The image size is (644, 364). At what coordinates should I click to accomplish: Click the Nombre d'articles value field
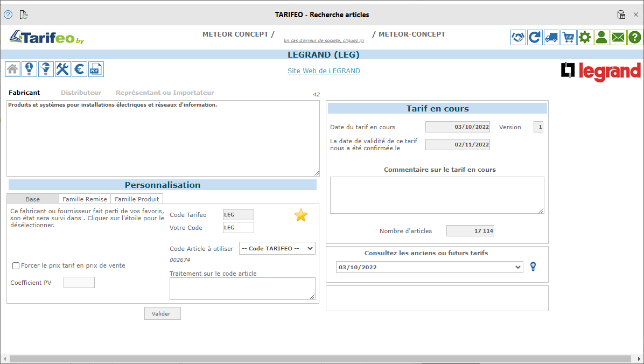[x=470, y=231]
